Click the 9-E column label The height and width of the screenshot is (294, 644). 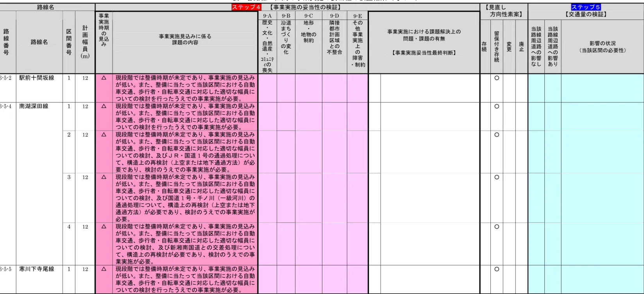click(358, 16)
